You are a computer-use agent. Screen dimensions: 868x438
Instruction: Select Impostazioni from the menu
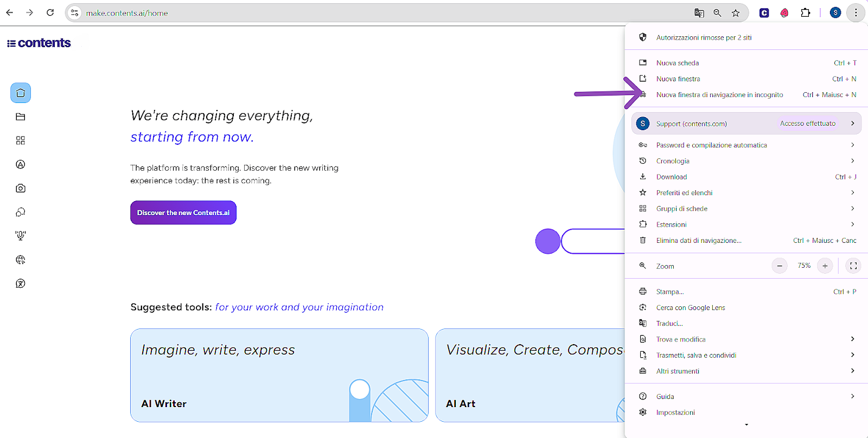675,413
